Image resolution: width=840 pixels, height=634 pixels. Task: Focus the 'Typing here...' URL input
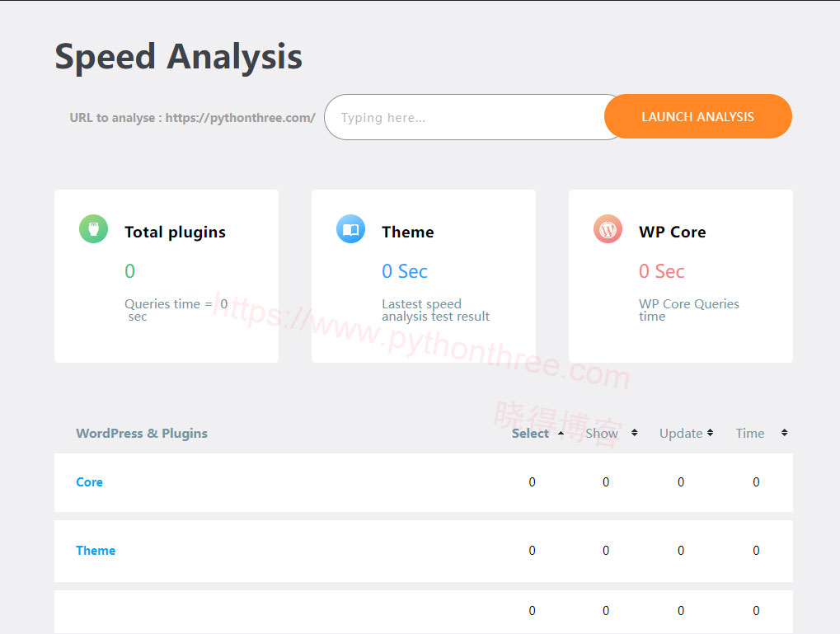pos(472,117)
